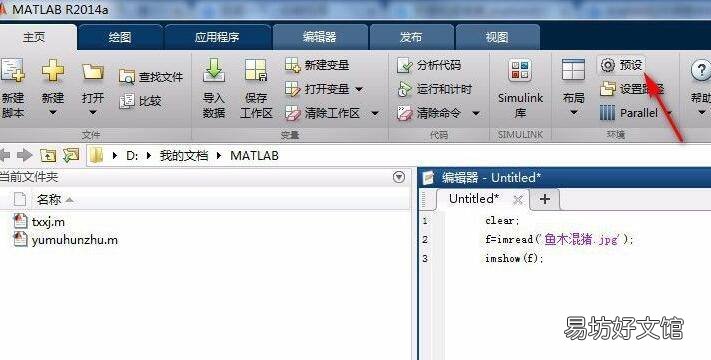Open the 清除工作区 dropdown arrow
This screenshot has height=360, width=711.
tap(375, 113)
